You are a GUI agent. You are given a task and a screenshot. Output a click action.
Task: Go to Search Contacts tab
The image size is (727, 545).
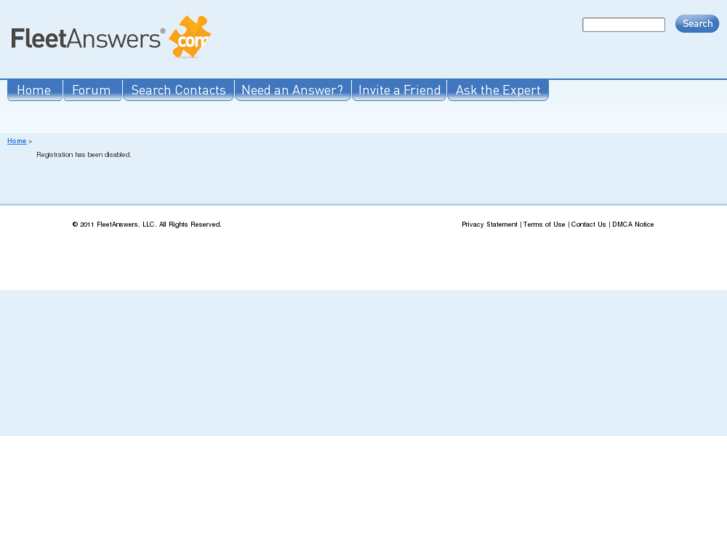(x=178, y=90)
